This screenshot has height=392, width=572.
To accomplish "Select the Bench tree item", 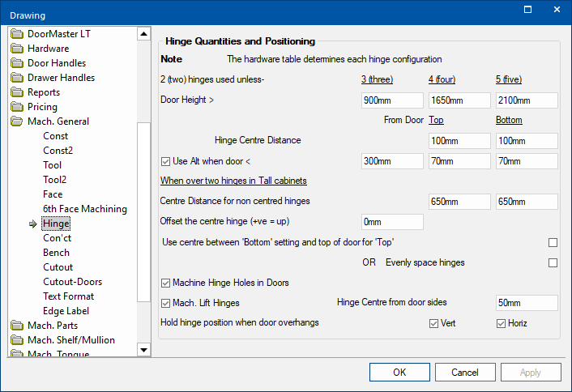I will tap(56, 253).
